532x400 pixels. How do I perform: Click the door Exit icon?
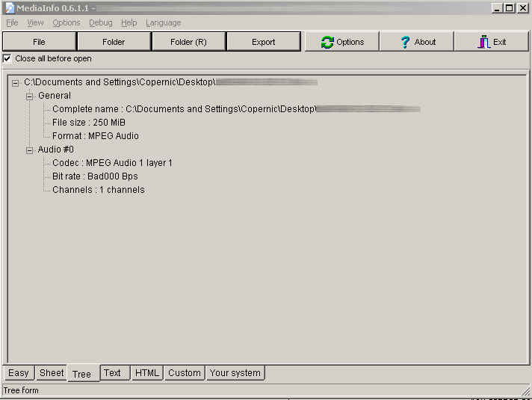click(484, 42)
